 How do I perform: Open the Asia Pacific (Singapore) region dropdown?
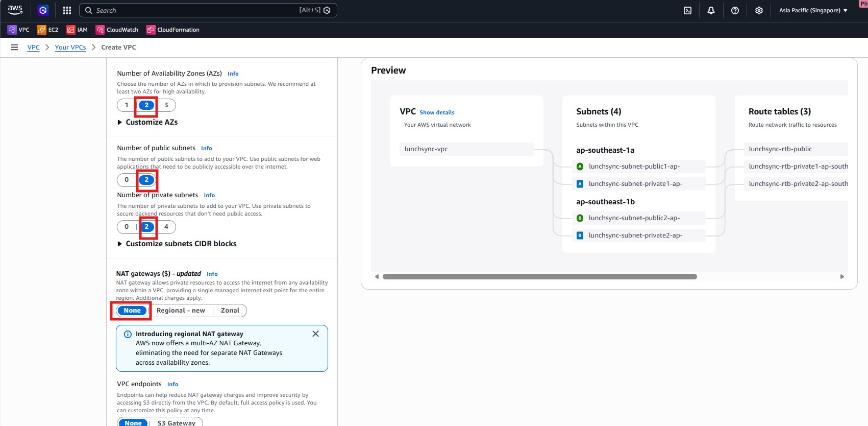(x=813, y=10)
